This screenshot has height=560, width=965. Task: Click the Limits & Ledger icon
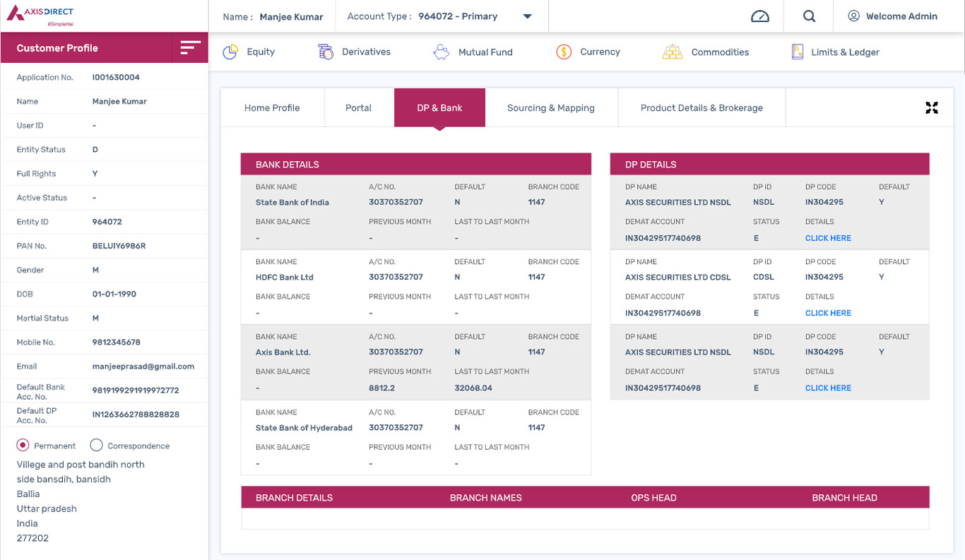798,52
